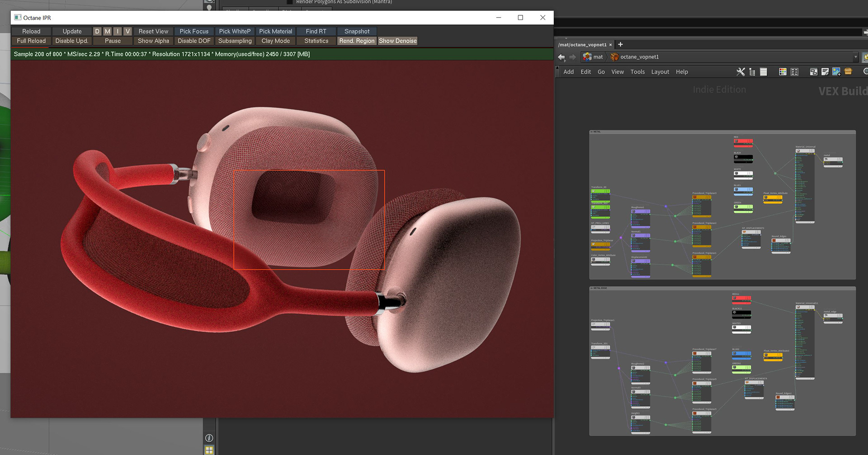This screenshot has width=868, height=455.
Task: Click the network box icon
Action: (813, 72)
